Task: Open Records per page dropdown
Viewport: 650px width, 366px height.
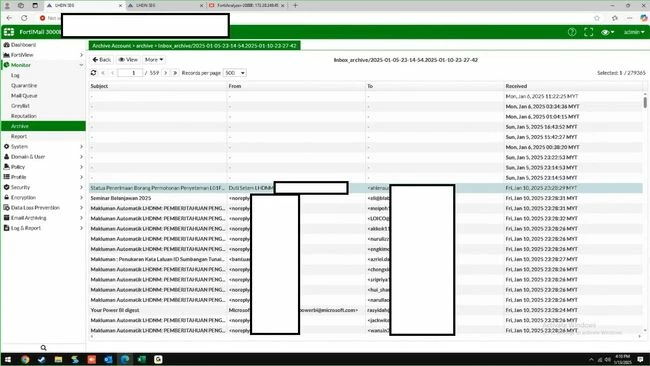Action: (x=235, y=73)
